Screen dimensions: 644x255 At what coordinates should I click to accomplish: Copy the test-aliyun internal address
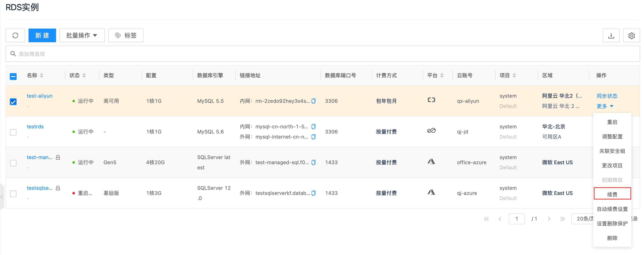[x=313, y=101]
